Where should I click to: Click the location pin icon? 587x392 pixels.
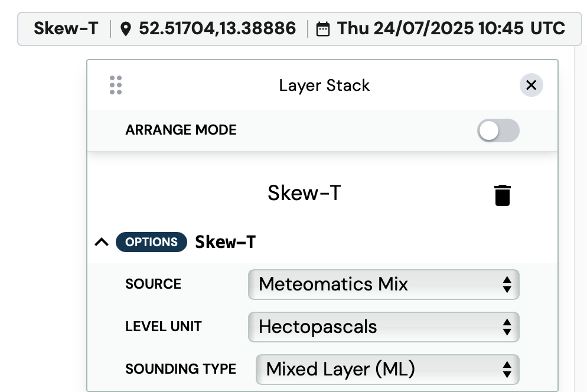tap(125, 29)
